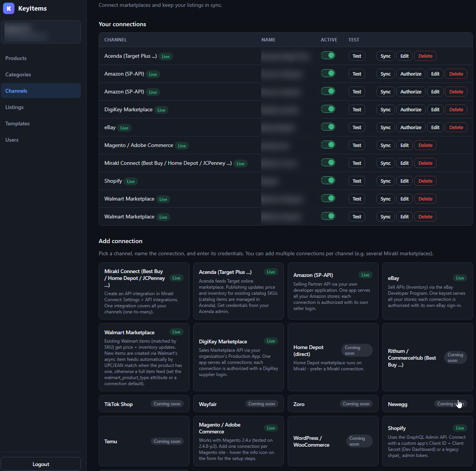
Task: Edit the DigiKey Marketplace connection
Action: [x=435, y=109]
